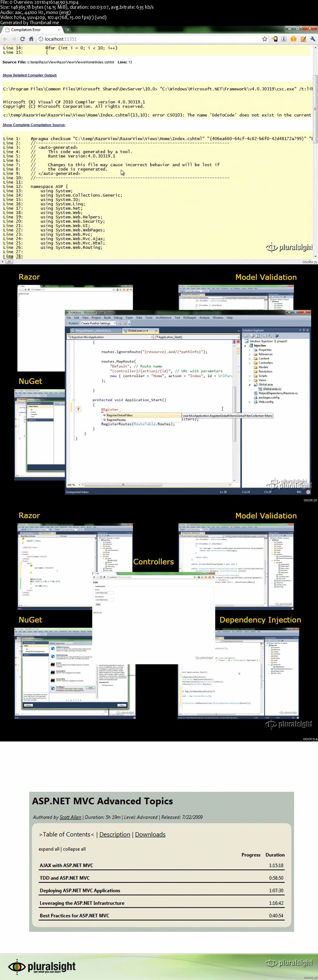Open the Architecture menu
The width and height of the screenshot is (318, 980).
coord(163,318)
